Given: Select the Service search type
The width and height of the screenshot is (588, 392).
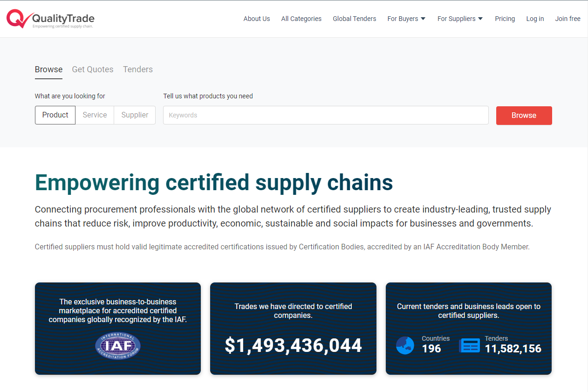Looking at the screenshot, I should click(95, 115).
